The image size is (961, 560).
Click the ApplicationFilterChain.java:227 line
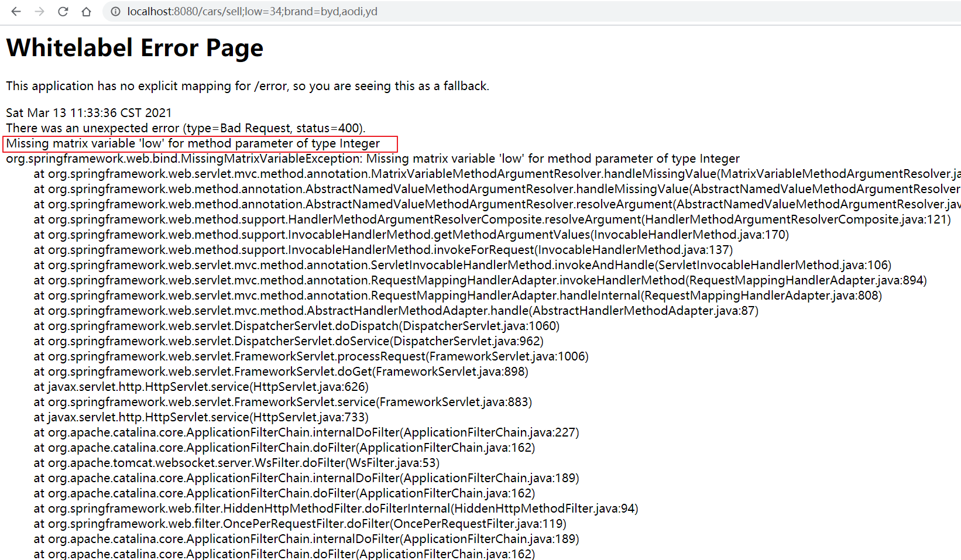(307, 432)
